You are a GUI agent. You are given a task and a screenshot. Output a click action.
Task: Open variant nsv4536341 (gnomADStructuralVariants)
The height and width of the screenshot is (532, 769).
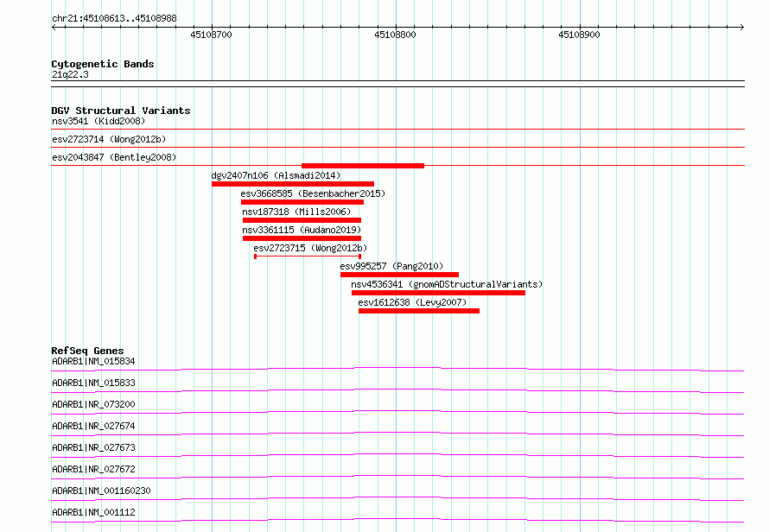coord(447,284)
